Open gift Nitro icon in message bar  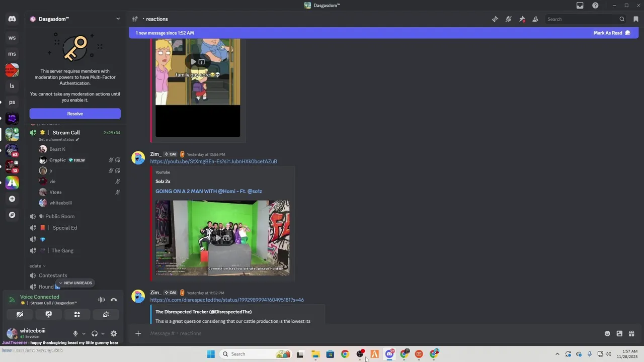[631, 333]
